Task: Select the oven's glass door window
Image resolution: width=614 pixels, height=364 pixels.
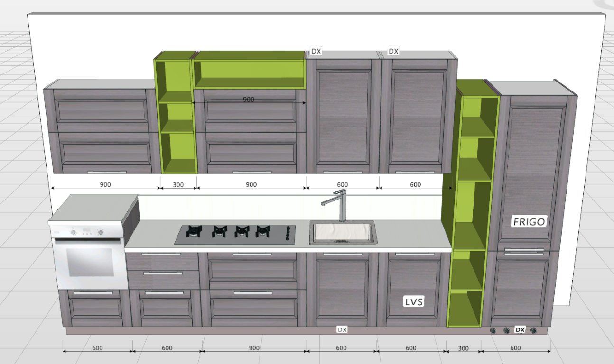Action: [90, 262]
